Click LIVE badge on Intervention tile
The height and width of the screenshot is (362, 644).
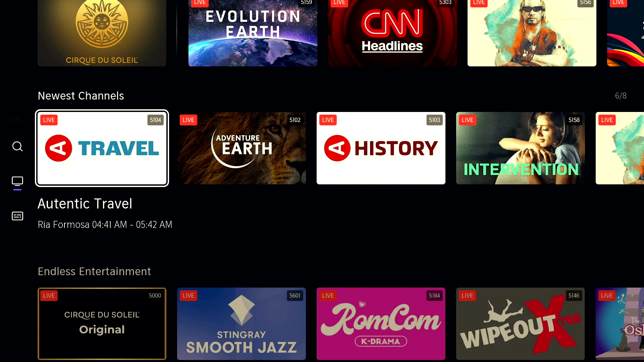(467, 120)
